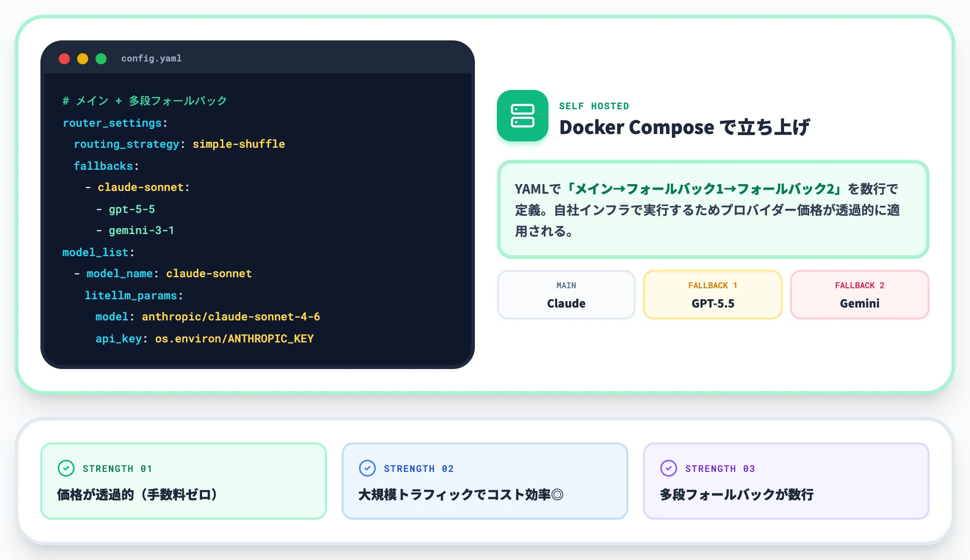Click the green server stack icon
The image size is (970, 560).
(x=523, y=116)
